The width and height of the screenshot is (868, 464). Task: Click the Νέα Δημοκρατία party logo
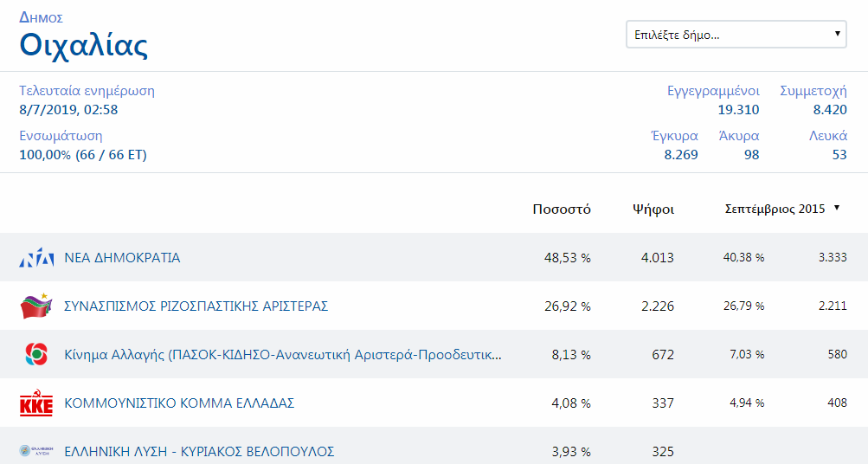(x=36, y=258)
